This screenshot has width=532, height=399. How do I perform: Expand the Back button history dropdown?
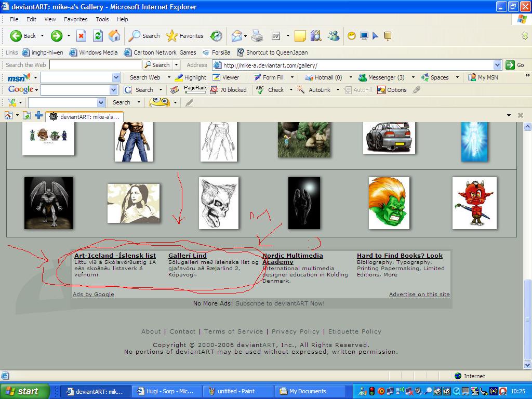click(x=42, y=36)
